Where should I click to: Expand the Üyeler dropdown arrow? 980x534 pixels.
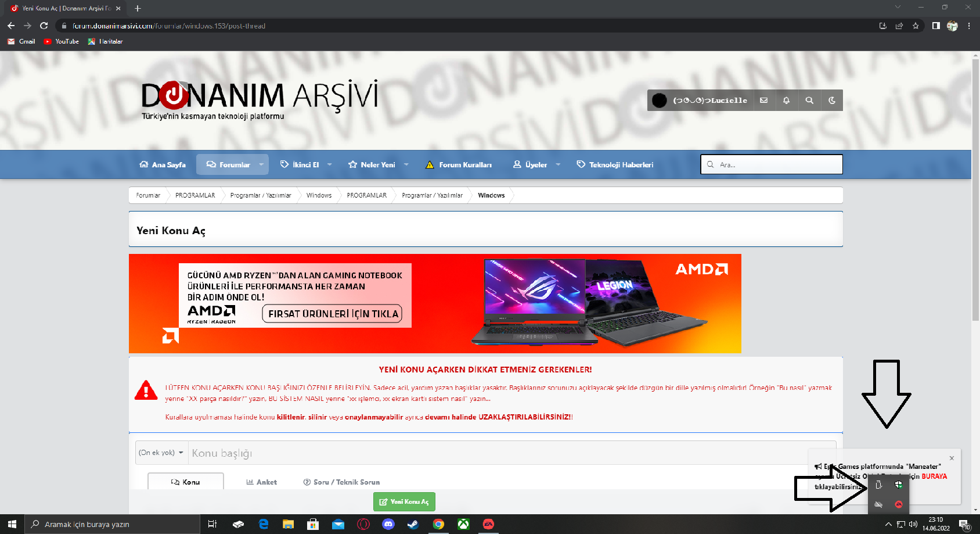[558, 164]
